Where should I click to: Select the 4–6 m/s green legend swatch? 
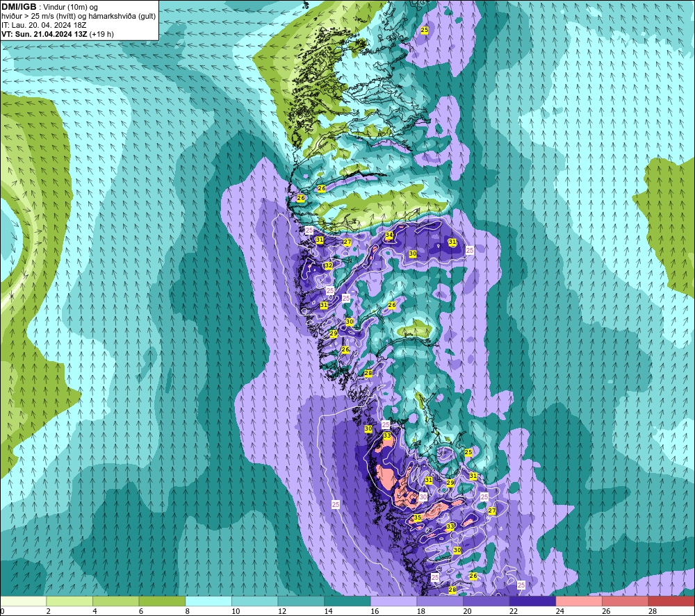click(x=115, y=601)
